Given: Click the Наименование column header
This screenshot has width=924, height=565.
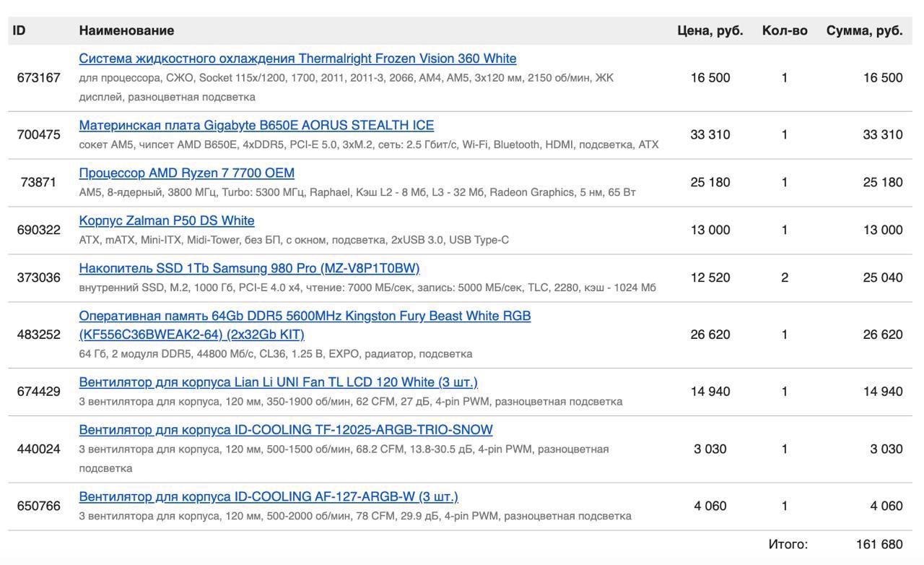Looking at the screenshot, I should pos(126,30).
